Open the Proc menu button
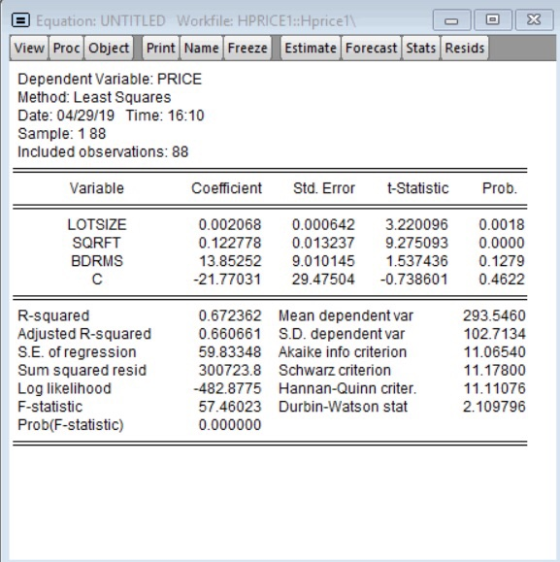560x562 pixels. tap(66, 48)
